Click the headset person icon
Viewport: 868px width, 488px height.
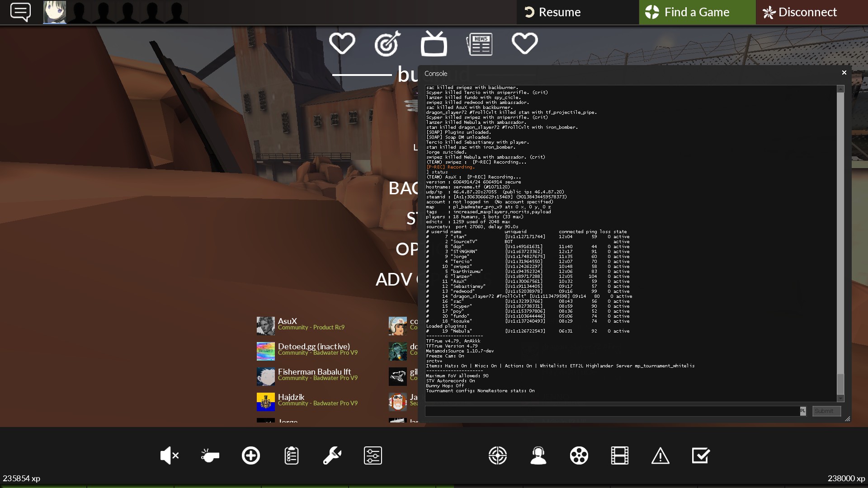pyautogui.click(x=538, y=455)
